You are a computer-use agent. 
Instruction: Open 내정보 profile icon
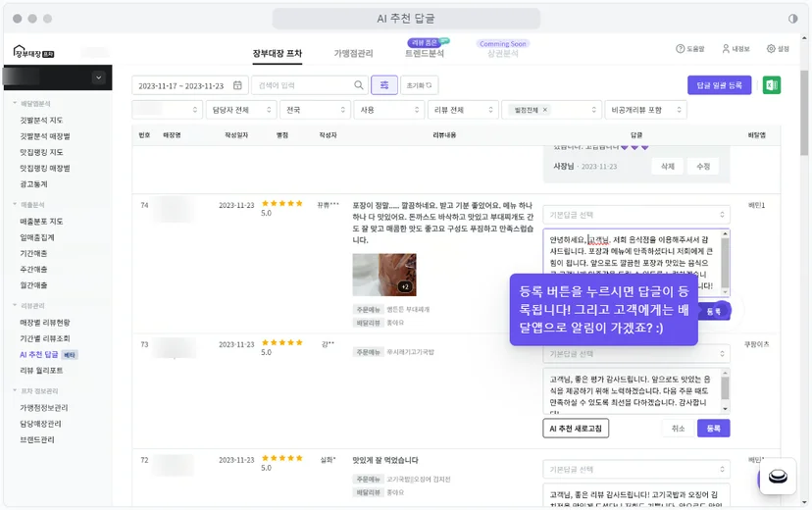point(726,49)
